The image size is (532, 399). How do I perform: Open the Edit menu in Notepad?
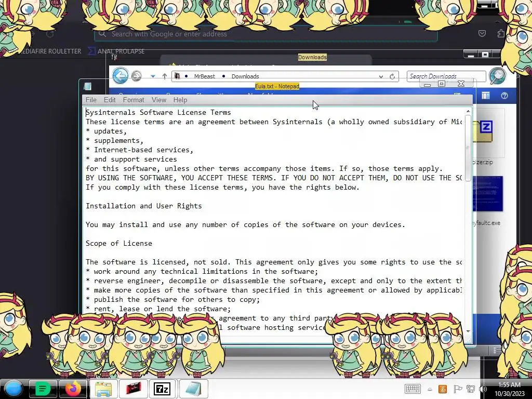tap(110, 100)
